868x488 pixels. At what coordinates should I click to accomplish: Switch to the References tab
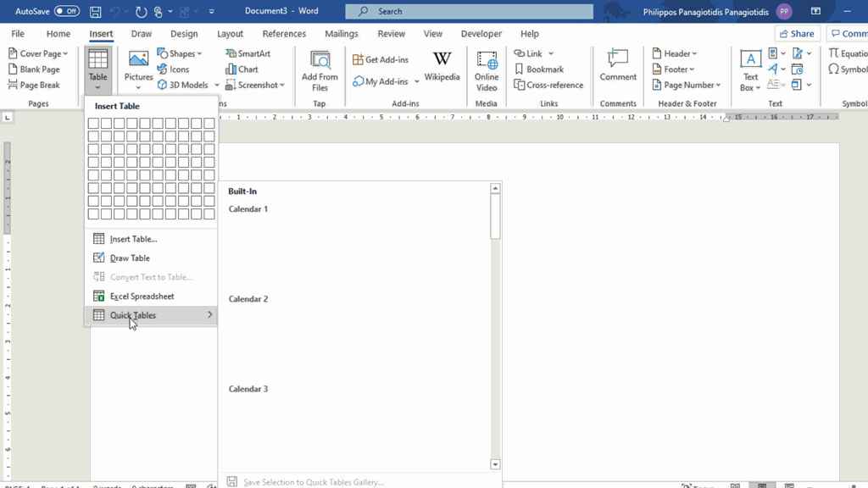(x=284, y=34)
